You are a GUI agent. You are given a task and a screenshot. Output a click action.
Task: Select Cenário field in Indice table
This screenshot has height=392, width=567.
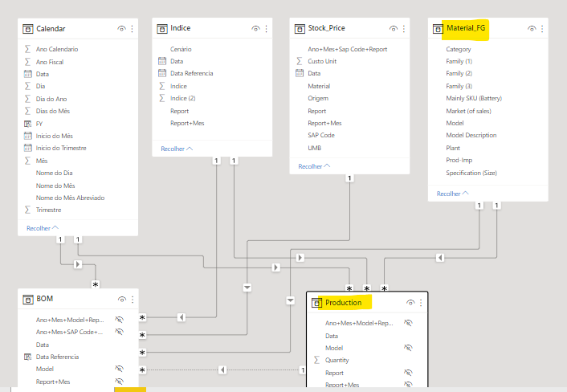[x=181, y=49]
